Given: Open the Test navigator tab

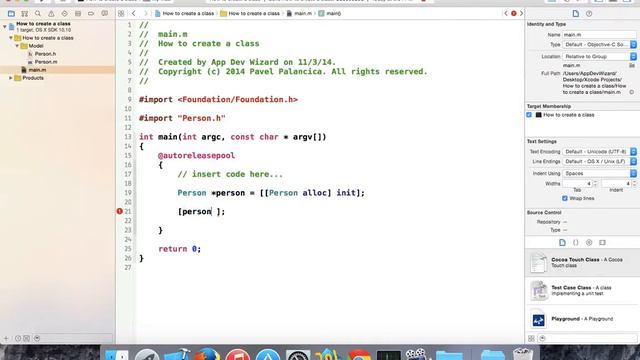Looking at the screenshot, I should click(x=64, y=13).
